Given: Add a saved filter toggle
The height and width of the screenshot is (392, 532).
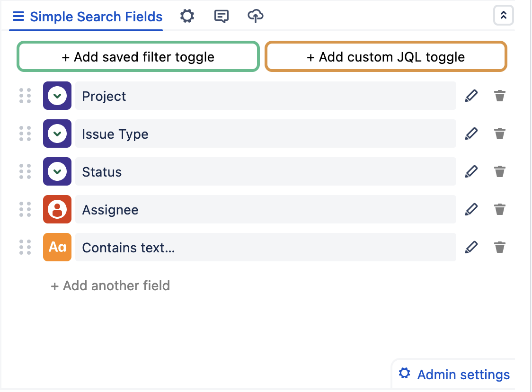Looking at the screenshot, I should coord(138,57).
